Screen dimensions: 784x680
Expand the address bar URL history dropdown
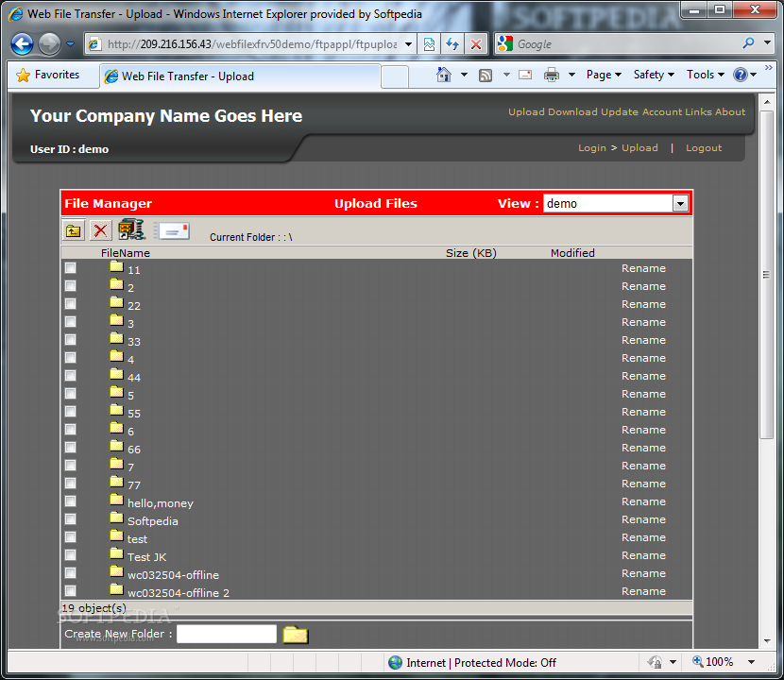(x=408, y=44)
